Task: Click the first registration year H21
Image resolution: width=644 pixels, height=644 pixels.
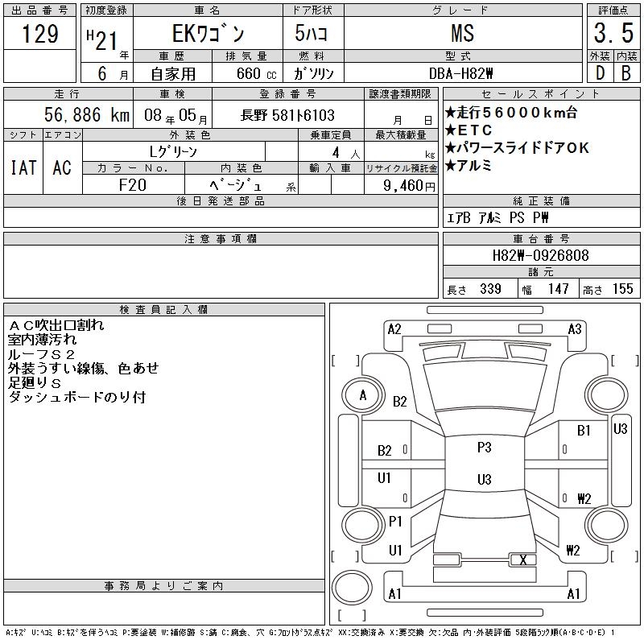Action: (102, 40)
